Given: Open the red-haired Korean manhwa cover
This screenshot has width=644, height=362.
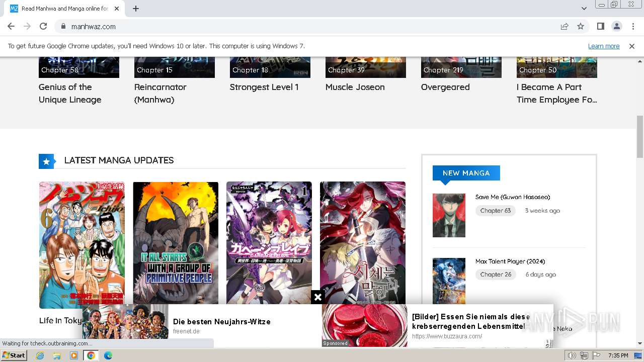Looking at the screenshot, I should [363, 244].
